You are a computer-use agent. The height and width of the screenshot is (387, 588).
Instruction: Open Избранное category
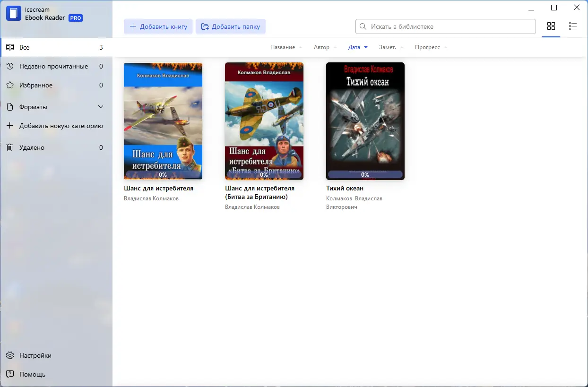(x=56, y=85)
